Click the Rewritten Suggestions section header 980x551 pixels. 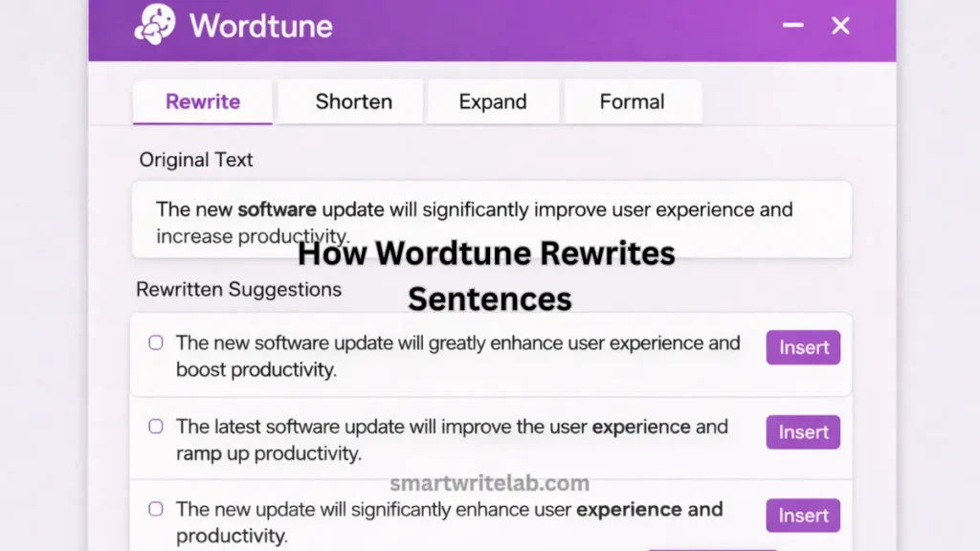click(x=240, y=289)
